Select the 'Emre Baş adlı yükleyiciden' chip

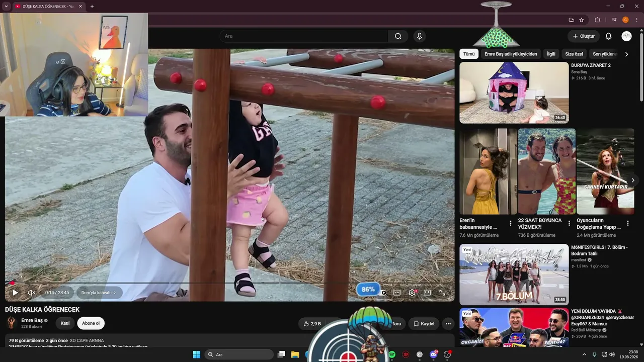511,54
